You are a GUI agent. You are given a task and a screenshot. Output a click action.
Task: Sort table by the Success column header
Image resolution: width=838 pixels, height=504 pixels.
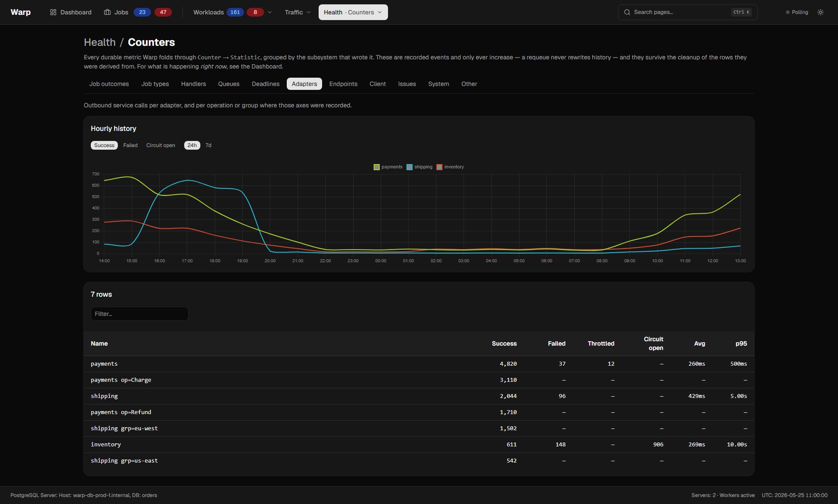click(504, 343)
